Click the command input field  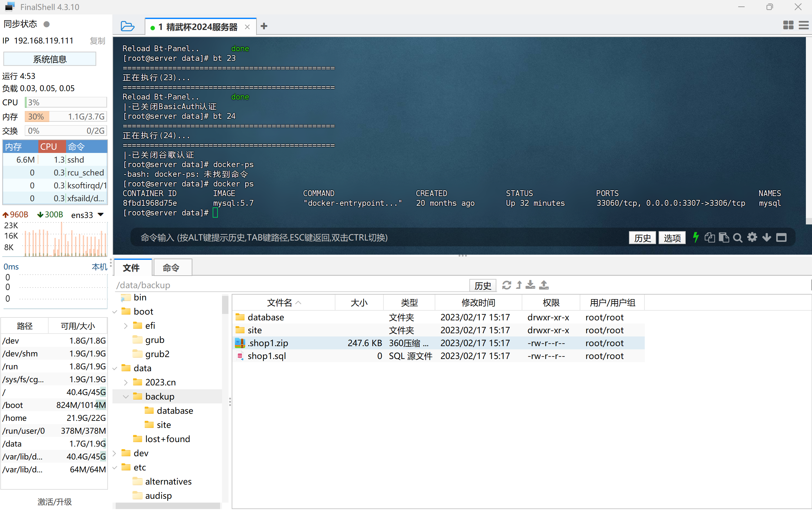[378, 238]
